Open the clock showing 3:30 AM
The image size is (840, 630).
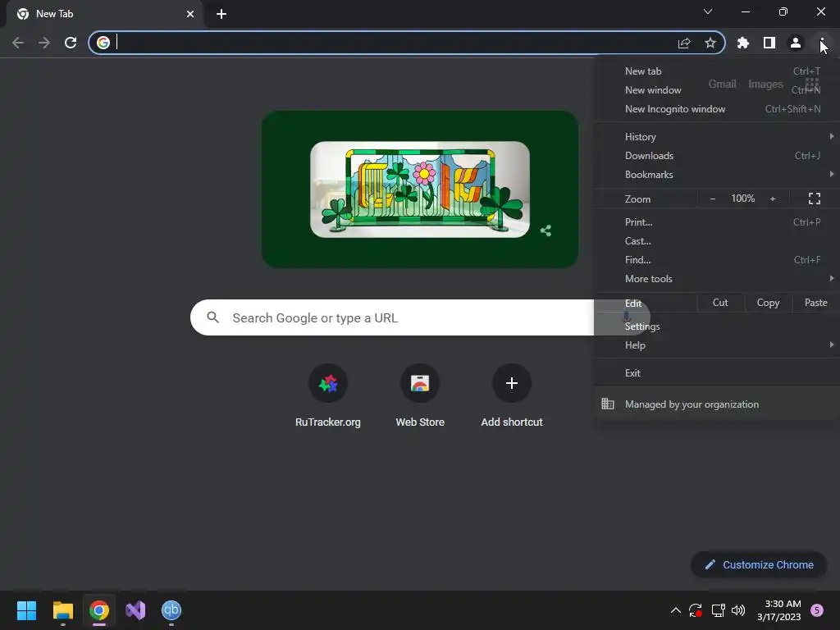[x=779, y=610]
